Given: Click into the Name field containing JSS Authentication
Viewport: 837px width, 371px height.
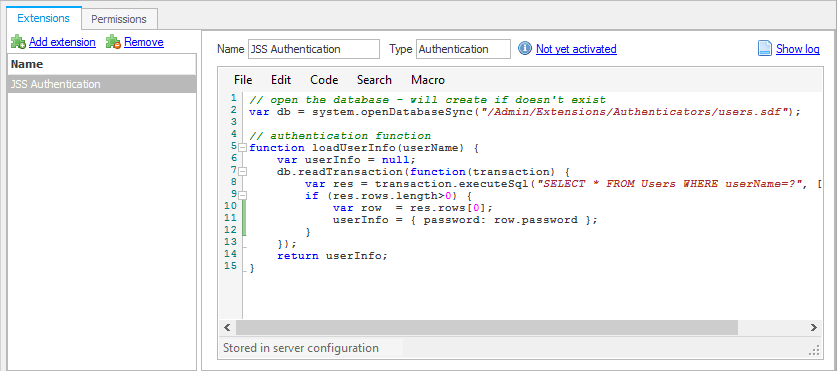Looking at the screenshot, I should point(313,49).
